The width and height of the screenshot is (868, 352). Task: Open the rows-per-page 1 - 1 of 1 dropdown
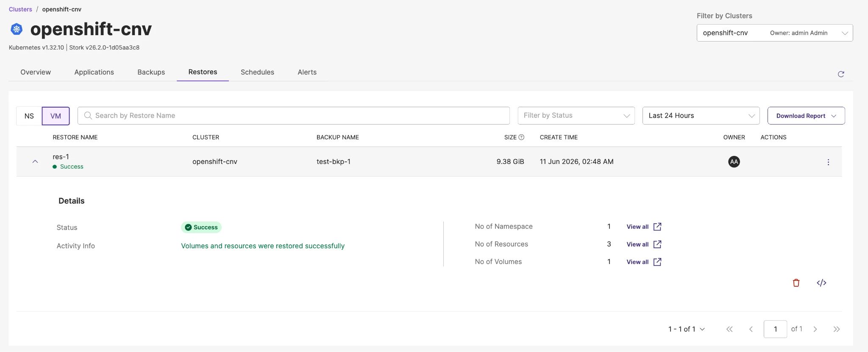687,329
